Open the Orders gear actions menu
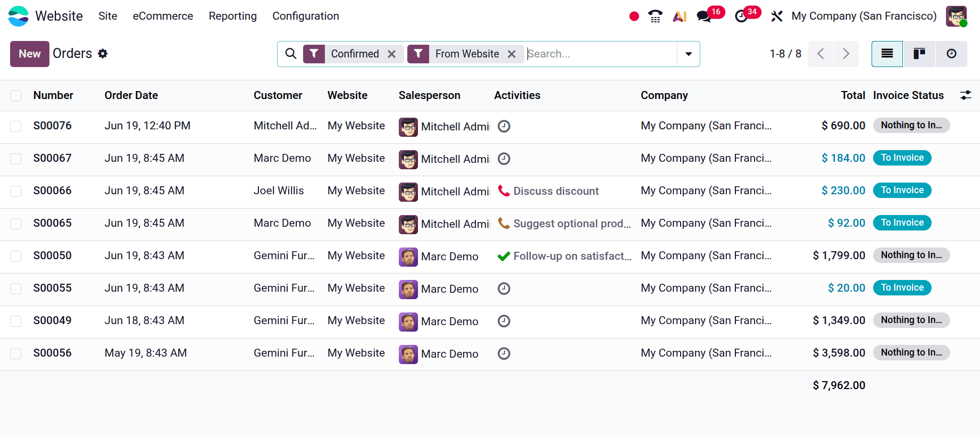Image resolution: width=980 pixels, height=437 pixels. 103,53
